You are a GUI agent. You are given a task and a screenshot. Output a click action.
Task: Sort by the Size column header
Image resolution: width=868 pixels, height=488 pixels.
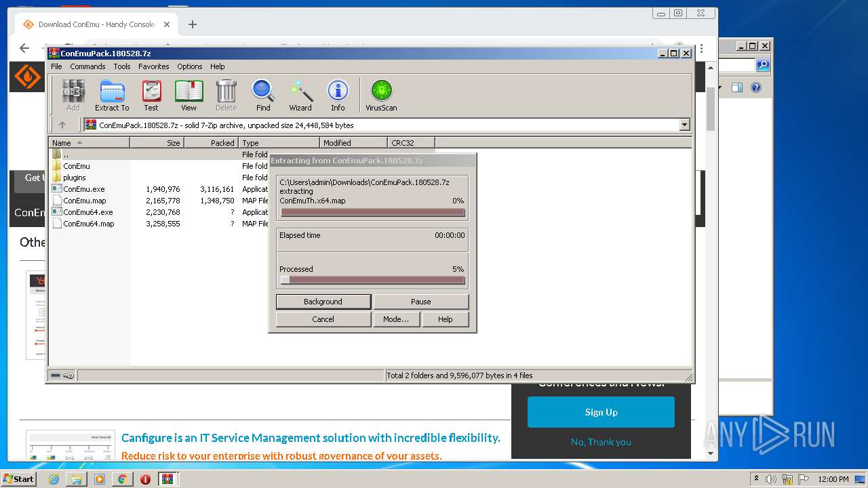(157, 142)
